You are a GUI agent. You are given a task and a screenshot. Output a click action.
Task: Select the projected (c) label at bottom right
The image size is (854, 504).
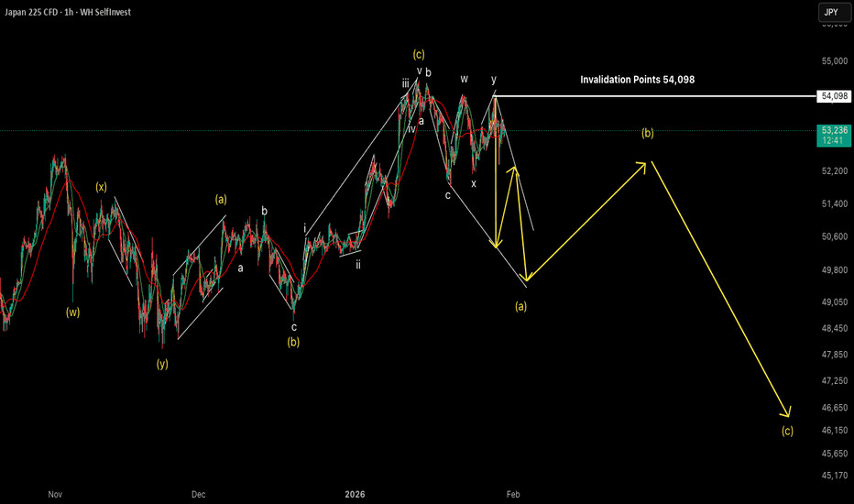[787, 431]
